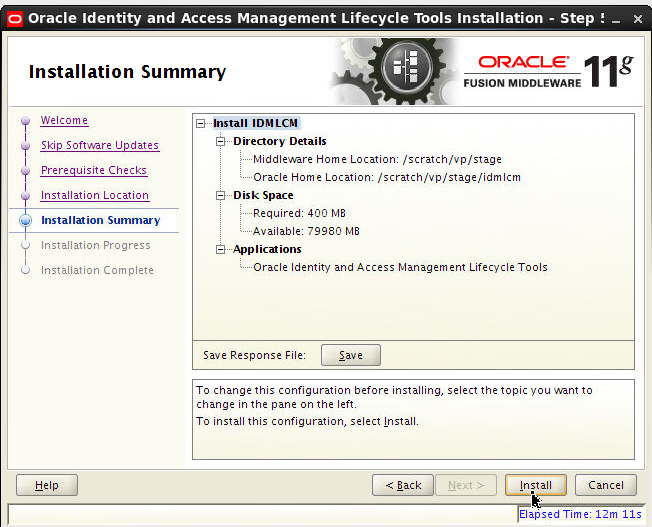Image resolution: width=652 pixels, height=527 pixels.
Task: Click the Save Response File label
Action: [254, 355]
